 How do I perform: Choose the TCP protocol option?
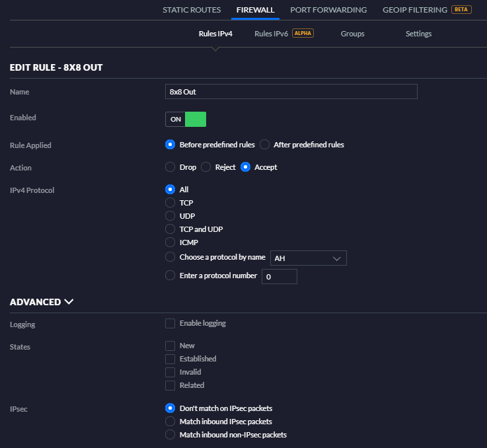click(170, 203)
